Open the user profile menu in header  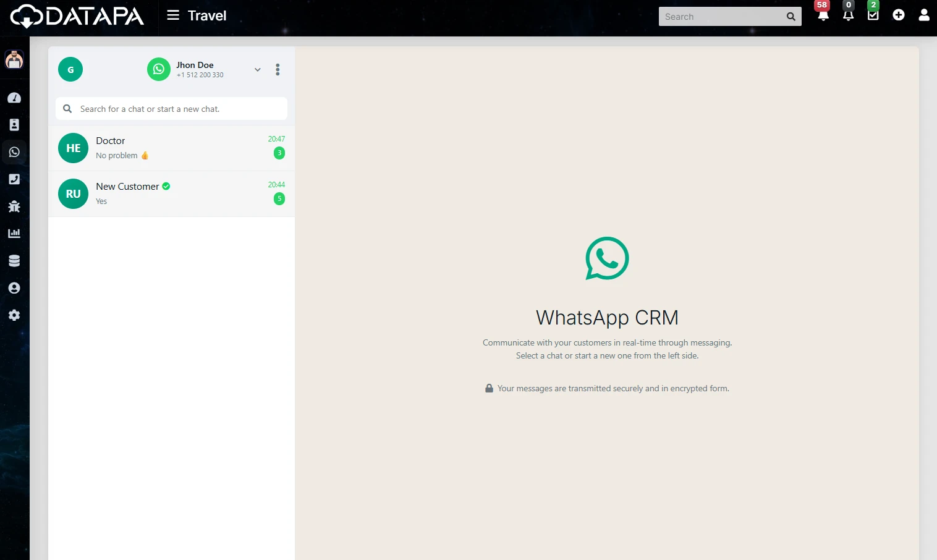[923, 15]
